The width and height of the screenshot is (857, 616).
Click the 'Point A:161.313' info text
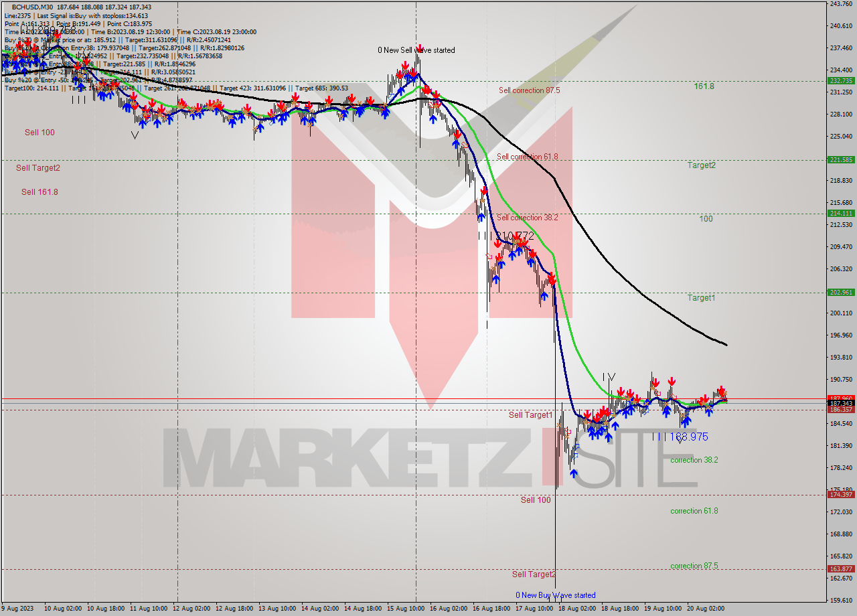pyautogui.click(x=26, y=24)
